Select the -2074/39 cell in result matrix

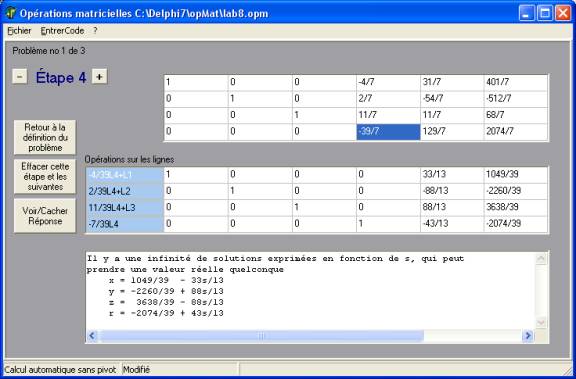click(x=516, y=224)
